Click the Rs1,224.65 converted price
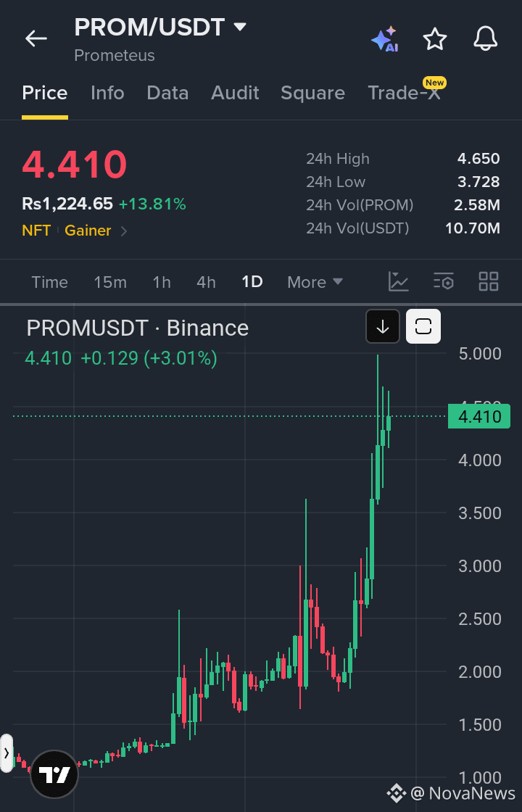Screen dimensions: 522x812 coord(67,204)
